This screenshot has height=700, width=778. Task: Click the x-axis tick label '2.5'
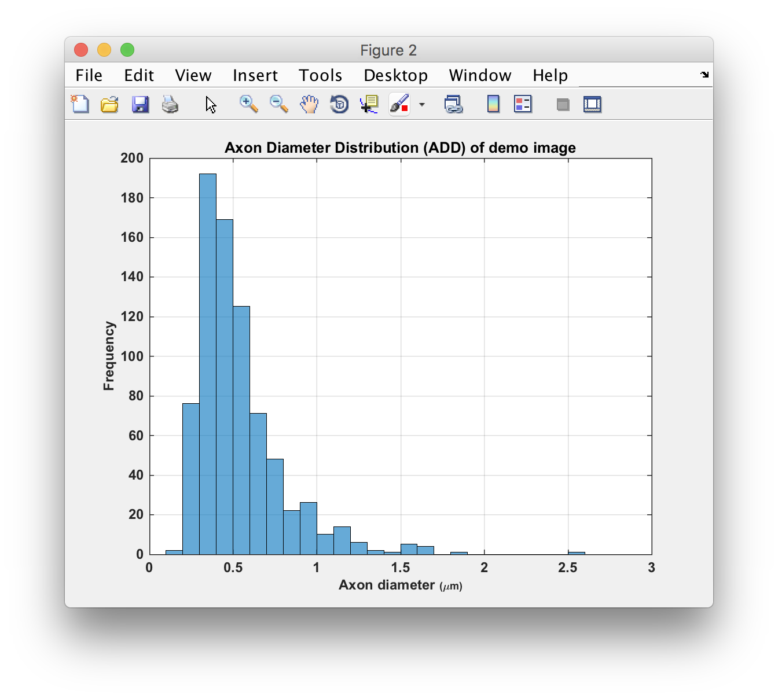pos(568,568)
